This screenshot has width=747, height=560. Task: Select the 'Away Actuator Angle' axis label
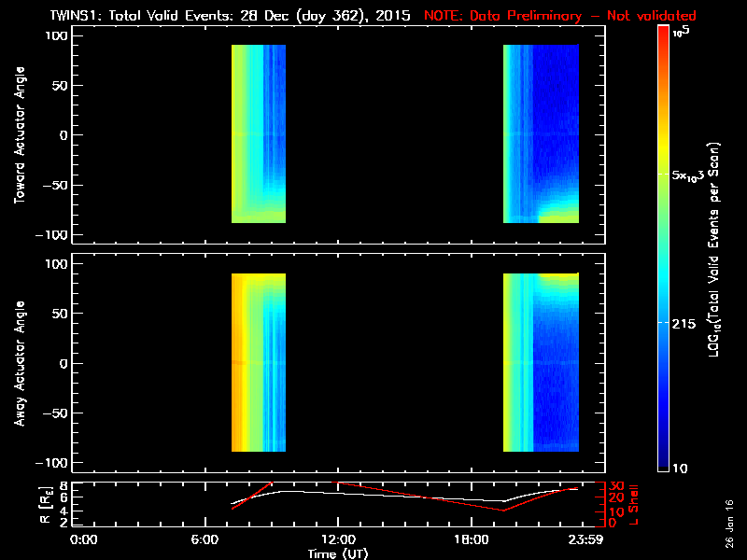(20, 363)
